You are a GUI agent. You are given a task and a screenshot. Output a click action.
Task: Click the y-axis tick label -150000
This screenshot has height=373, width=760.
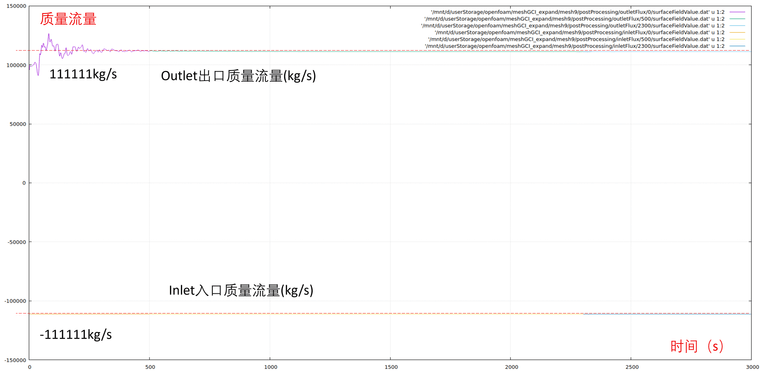16,360
